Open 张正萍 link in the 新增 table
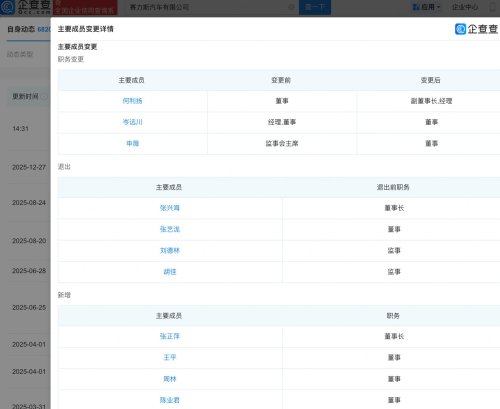This screenshot has width=500, height=409. pos(170,336)
